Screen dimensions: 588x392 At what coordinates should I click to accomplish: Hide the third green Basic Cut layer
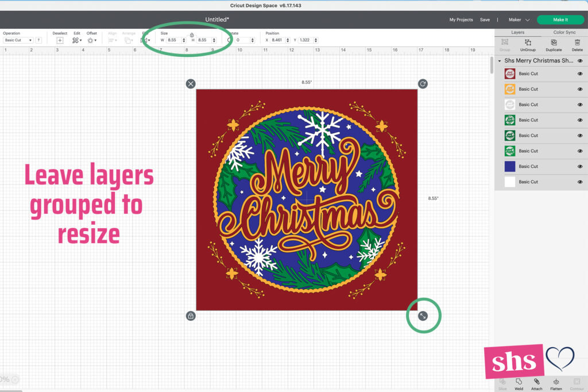580,151
